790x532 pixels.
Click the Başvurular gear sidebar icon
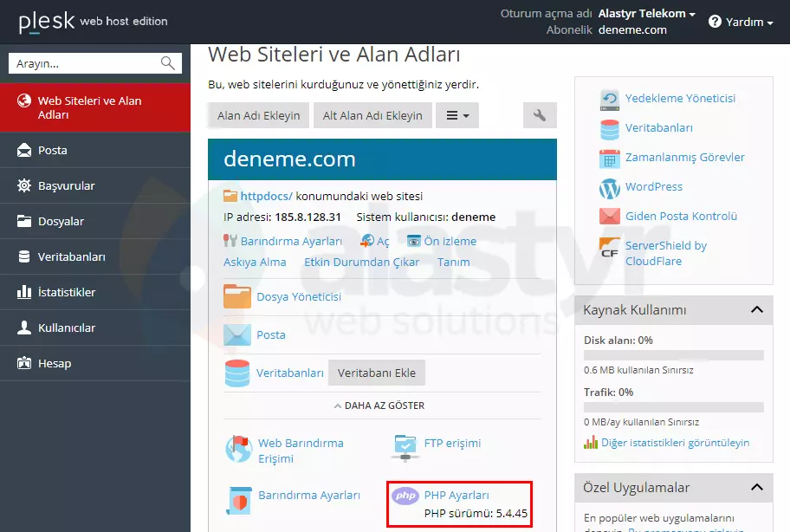coord(23,185)
